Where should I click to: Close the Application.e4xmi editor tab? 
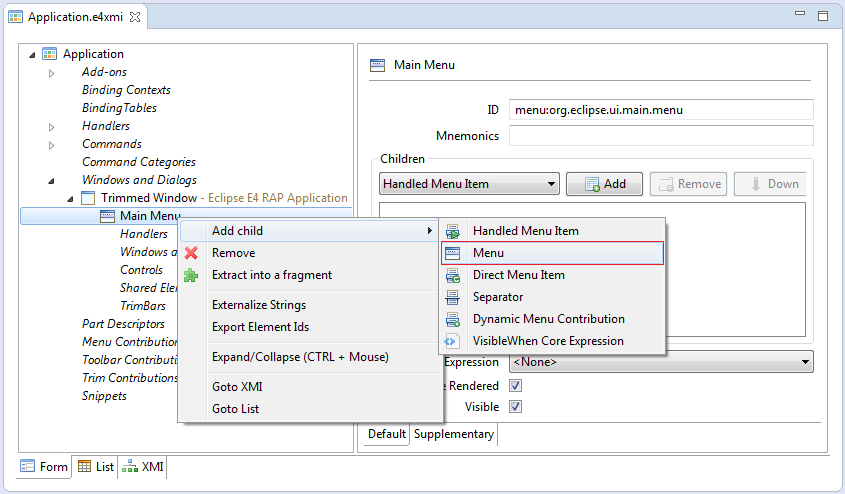coord(135,17)
